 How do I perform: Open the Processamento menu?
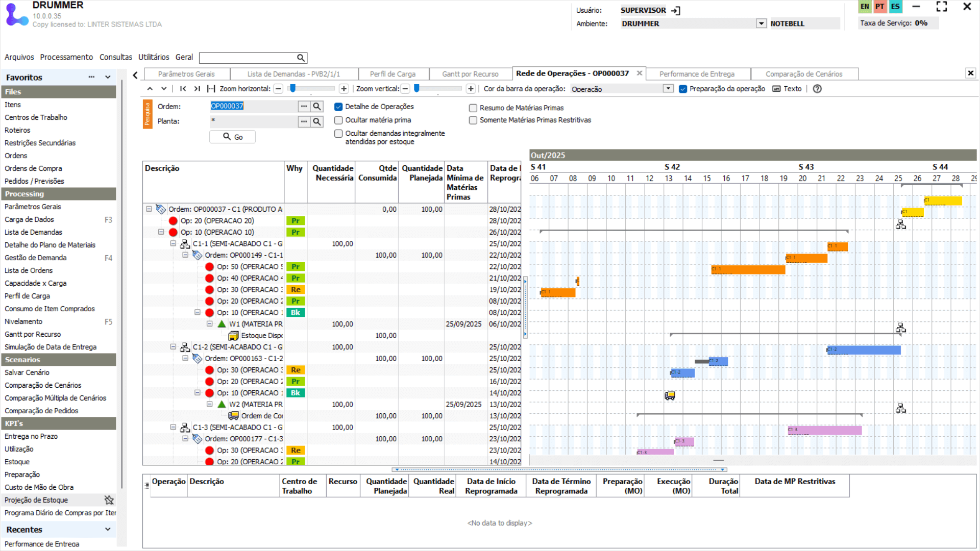click(66, 57)
